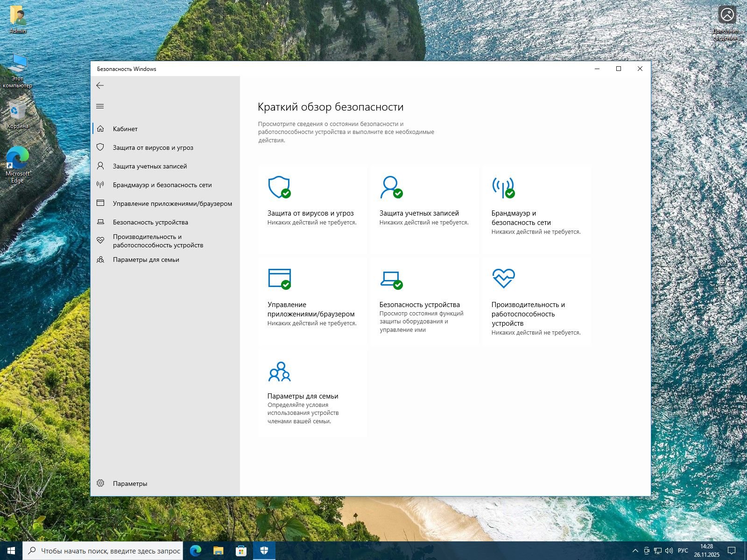Screen dimensions: 747x560
Task: Select Защита от вирусов и угроз in sidebar
Action: 153,147
